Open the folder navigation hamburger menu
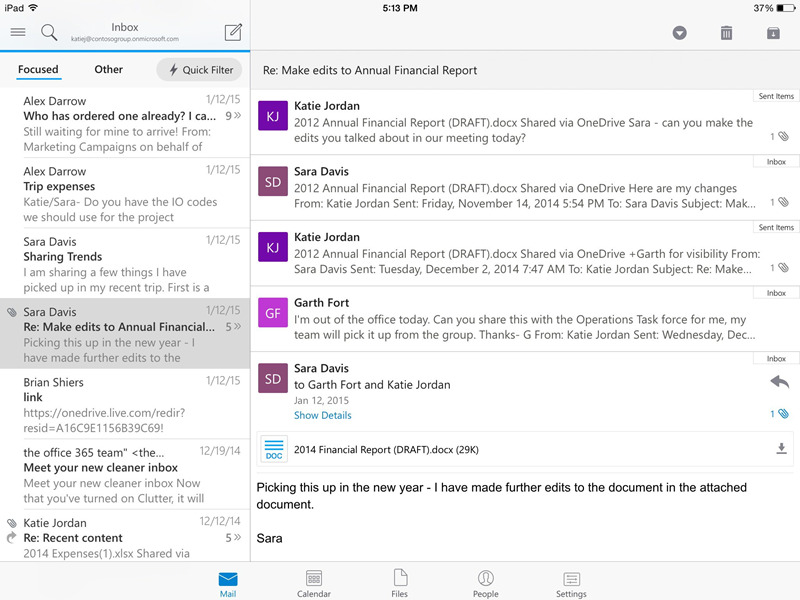The width and height of the screenshot is (800, 600). click(x=18, y=31)
